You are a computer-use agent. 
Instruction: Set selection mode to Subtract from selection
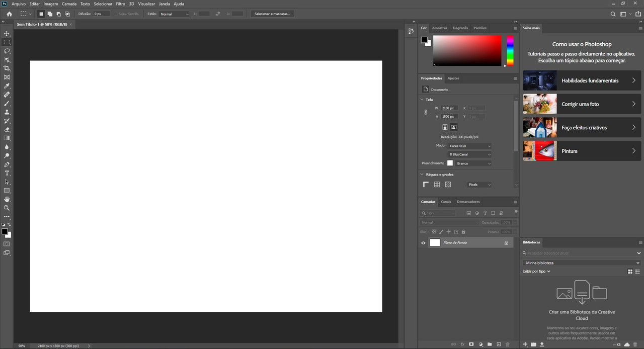[58, 14]
